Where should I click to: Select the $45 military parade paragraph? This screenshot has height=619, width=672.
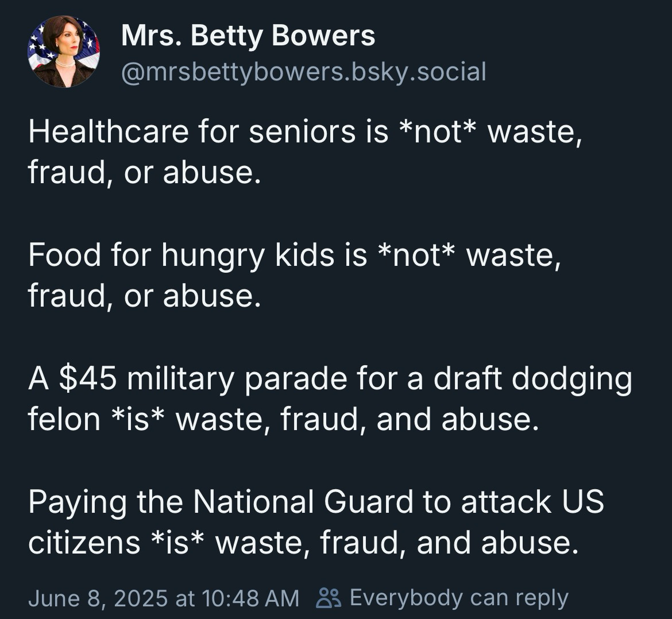point(330,399)
